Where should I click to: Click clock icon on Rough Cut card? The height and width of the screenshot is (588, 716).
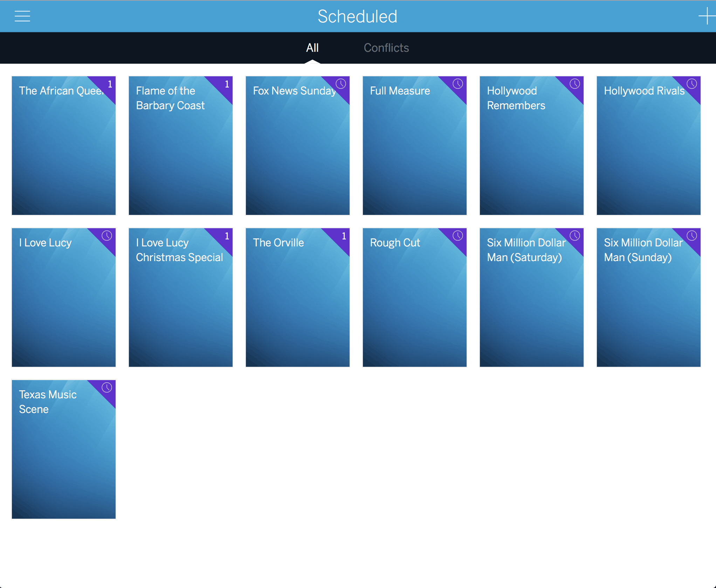pyautogui.click(x=458, y=236)
